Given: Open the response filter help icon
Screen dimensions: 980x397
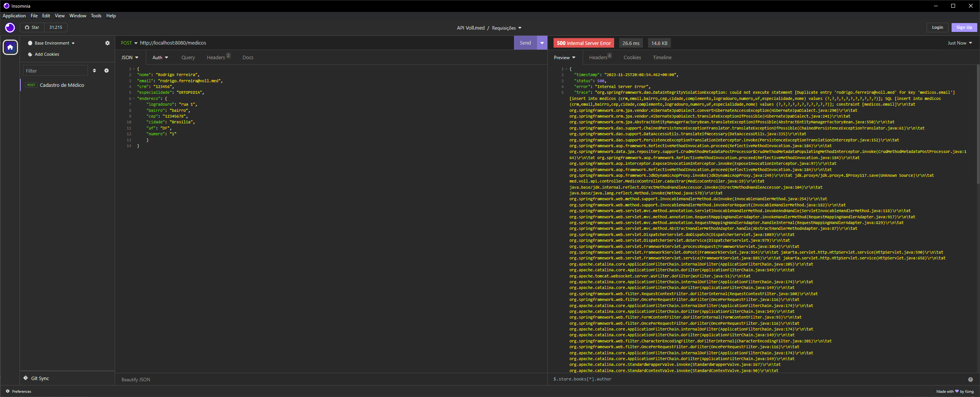Looking at the screenshot, I should 970,379.
